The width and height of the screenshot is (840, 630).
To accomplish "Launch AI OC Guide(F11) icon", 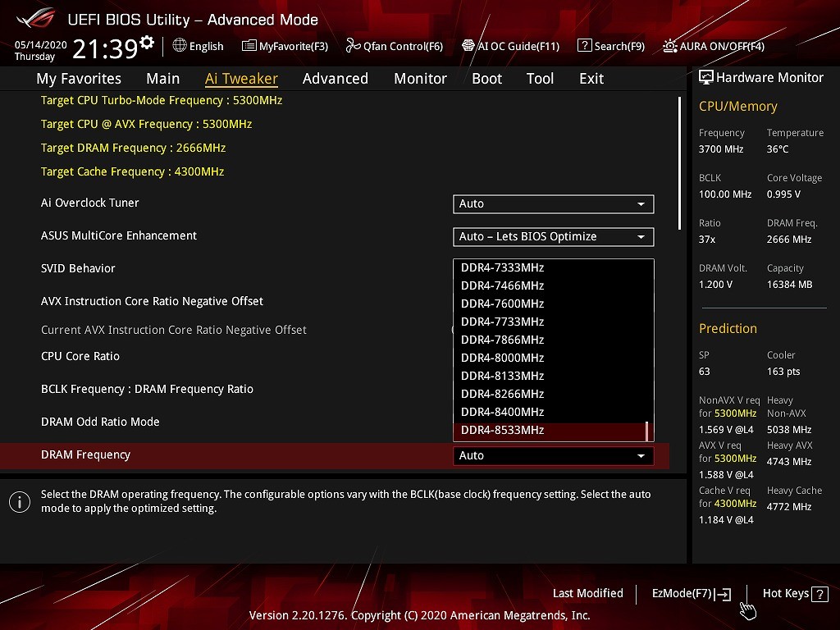I will [468, 46].
